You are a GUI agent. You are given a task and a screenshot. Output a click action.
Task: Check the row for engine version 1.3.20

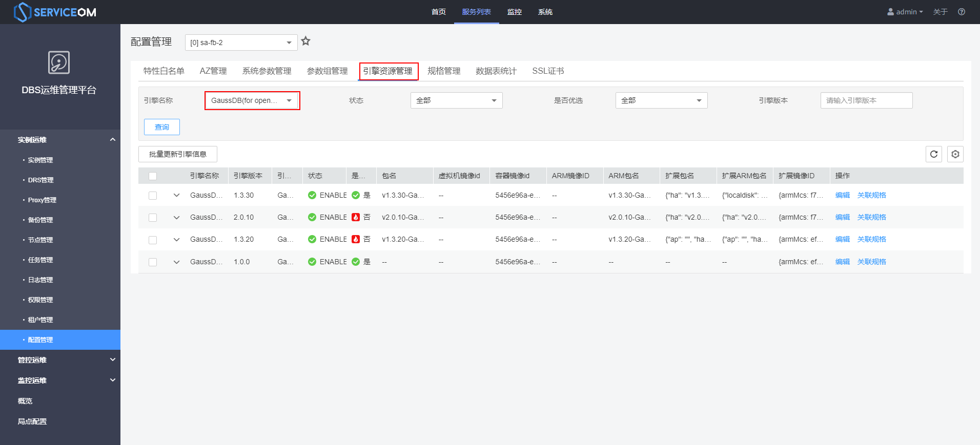[153, 240]
